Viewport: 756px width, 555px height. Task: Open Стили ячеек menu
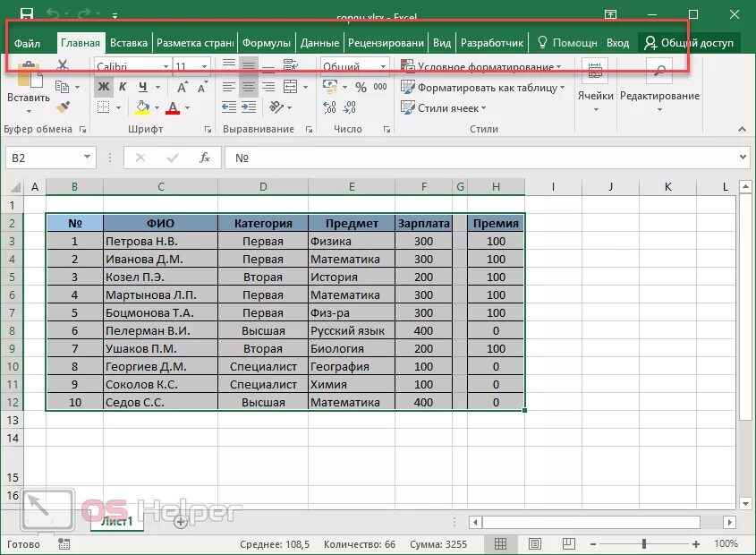coord(443,108)
